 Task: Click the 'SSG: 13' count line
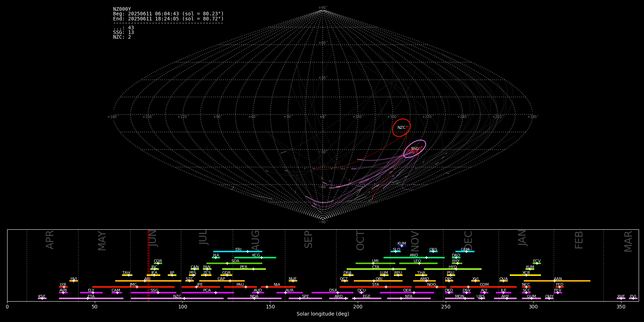pyautogui.click(x=123, y=33)
